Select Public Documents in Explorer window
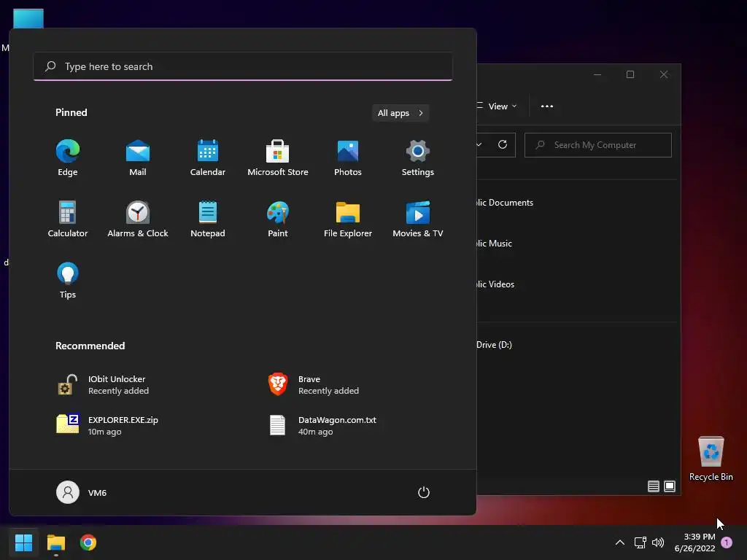Screen dimensions: 747x560 pos(505,203)
